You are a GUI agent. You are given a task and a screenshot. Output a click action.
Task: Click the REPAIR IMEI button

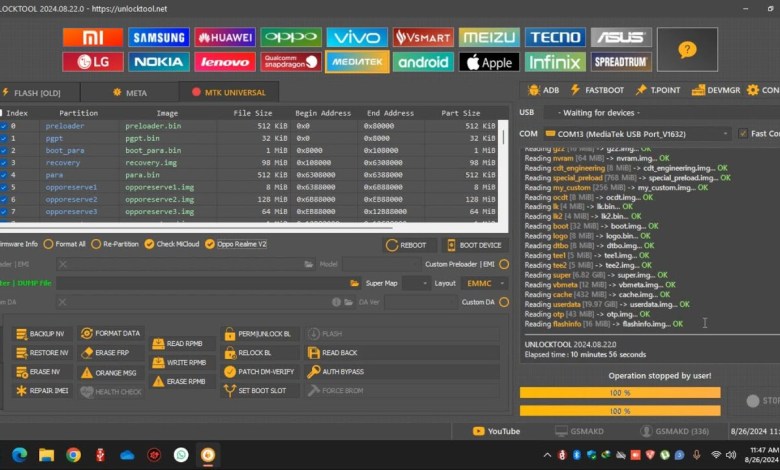(42, 391)
